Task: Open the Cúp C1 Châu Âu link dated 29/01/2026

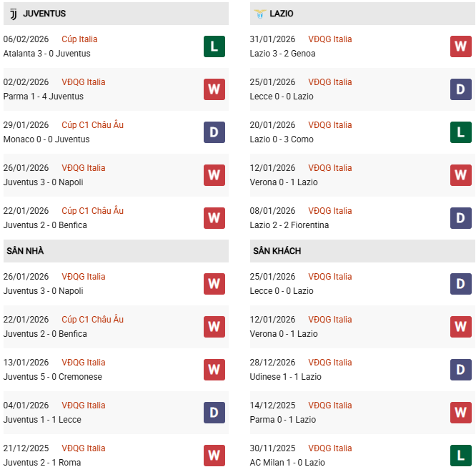Action: tap(92, 125)
